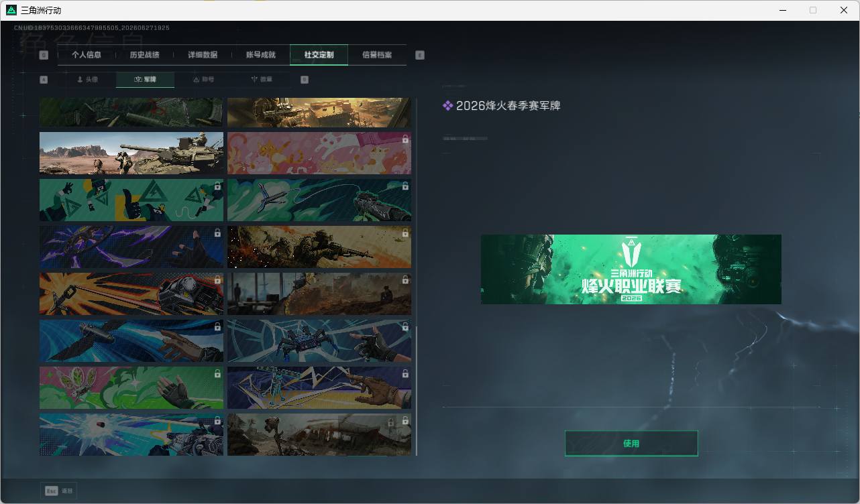The width and height of the screenshot is (860, 504).
Task: Click the 使用 button
Action: coord(631,444)
